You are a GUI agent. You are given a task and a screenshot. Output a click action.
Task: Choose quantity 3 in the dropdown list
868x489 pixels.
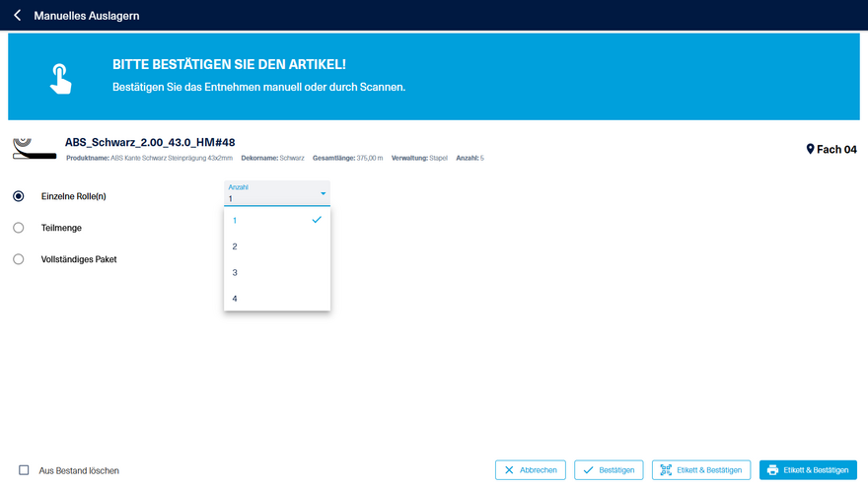point(235,272)
